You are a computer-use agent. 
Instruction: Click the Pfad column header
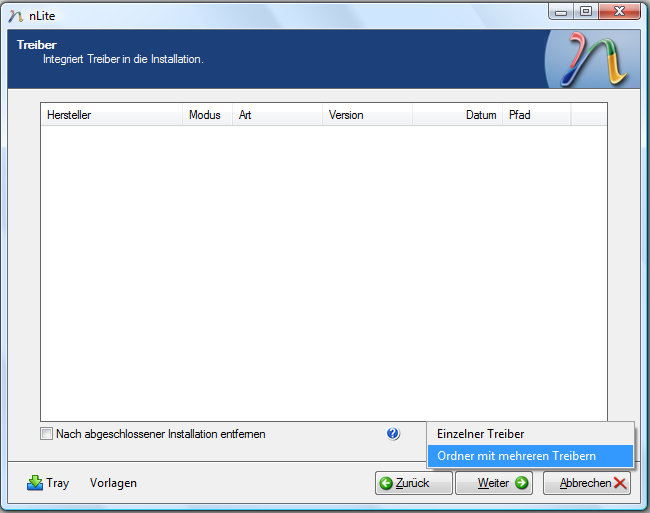coord(536,115)
